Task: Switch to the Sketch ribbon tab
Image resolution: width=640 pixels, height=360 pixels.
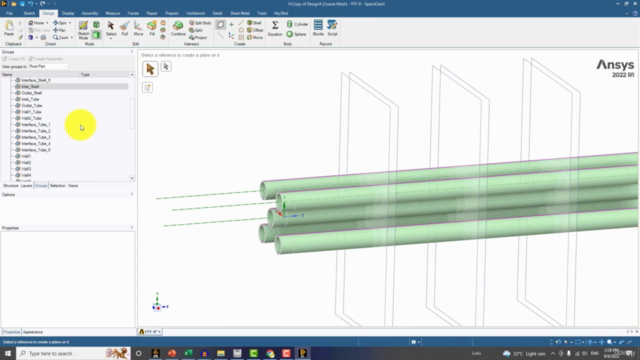Action: (29, 13)
